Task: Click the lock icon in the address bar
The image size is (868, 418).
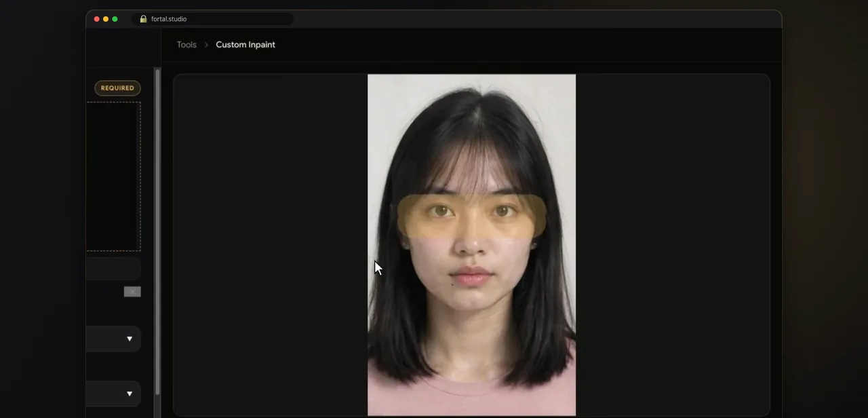Action: tap(143, 19)
